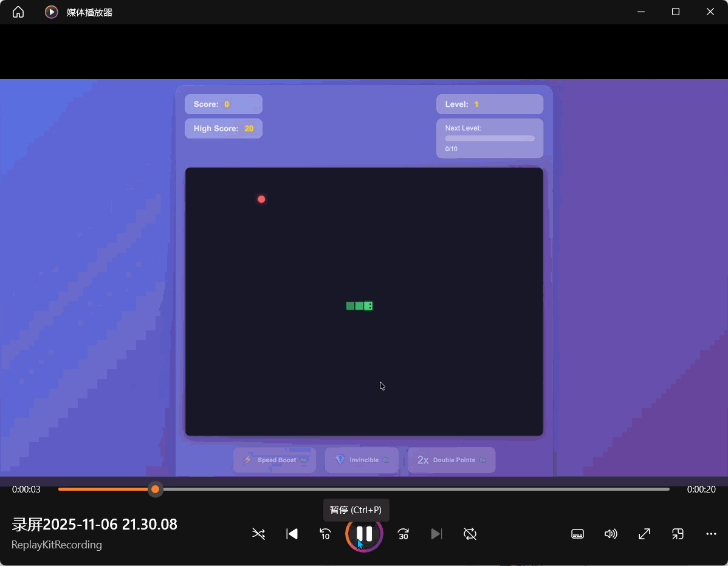Mute the audio output

click(x=611, y=534)
